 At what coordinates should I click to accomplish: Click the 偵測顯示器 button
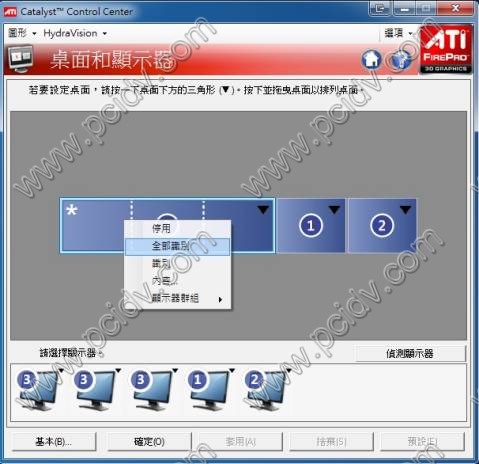(410, 353)
